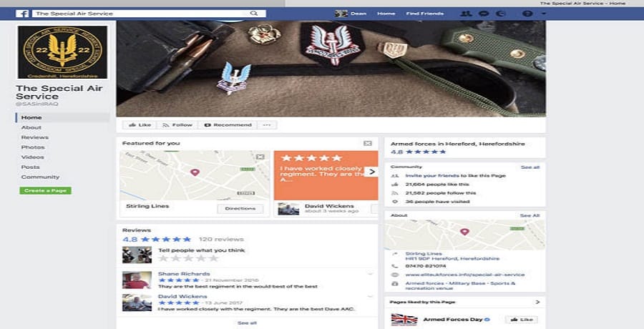Advance featured carousel with next arrow
Viewport: 644px width, 329px height.
point(371,172)
